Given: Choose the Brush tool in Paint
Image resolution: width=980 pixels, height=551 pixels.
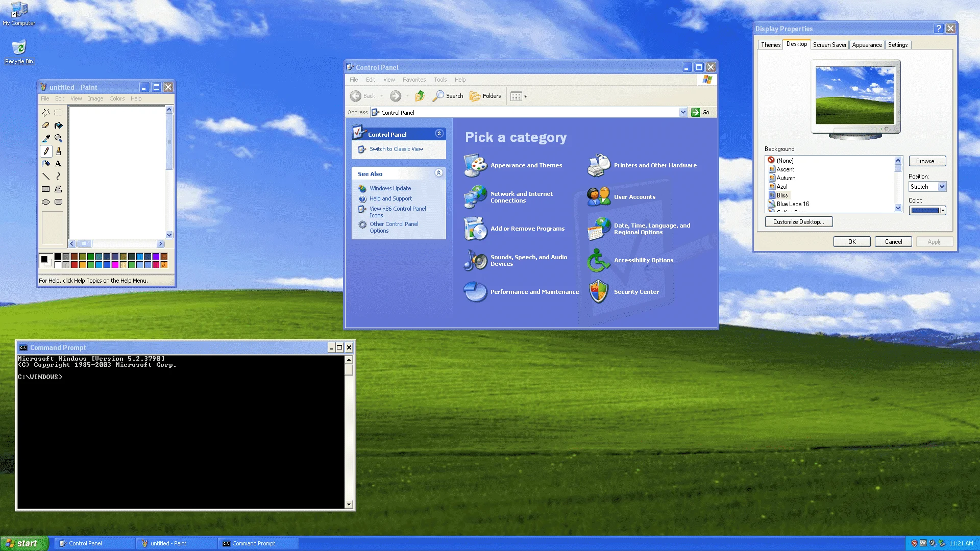Looking at the screenshot, I should (x=59, y=151).
